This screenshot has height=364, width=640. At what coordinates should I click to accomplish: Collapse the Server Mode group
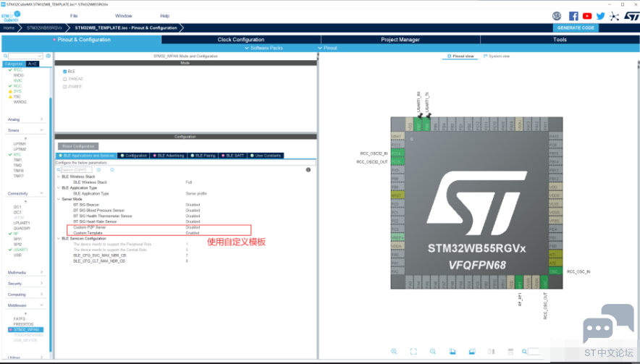coord(59,199)
